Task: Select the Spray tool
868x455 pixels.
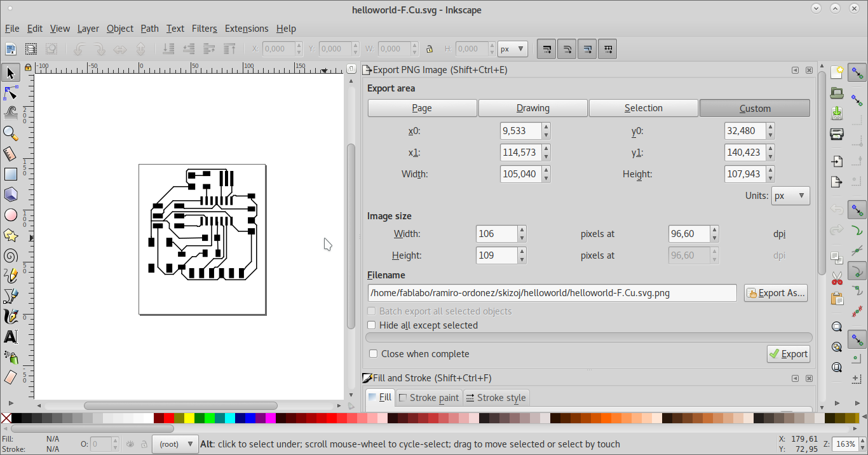Action: pyautogui.click(x=10, y=357)
